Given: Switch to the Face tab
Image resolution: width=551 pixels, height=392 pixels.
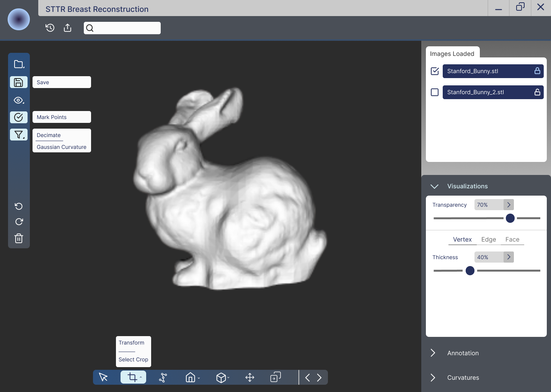Looking at the screenshot, I should pyautogui.click(x=512, y=239).
